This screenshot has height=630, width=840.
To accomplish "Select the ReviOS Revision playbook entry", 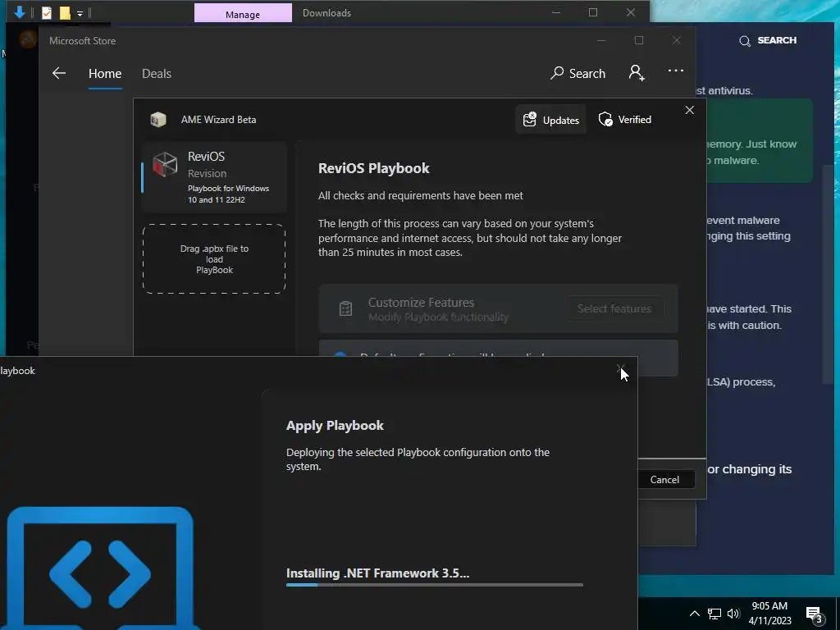I will tap(214, 177).
